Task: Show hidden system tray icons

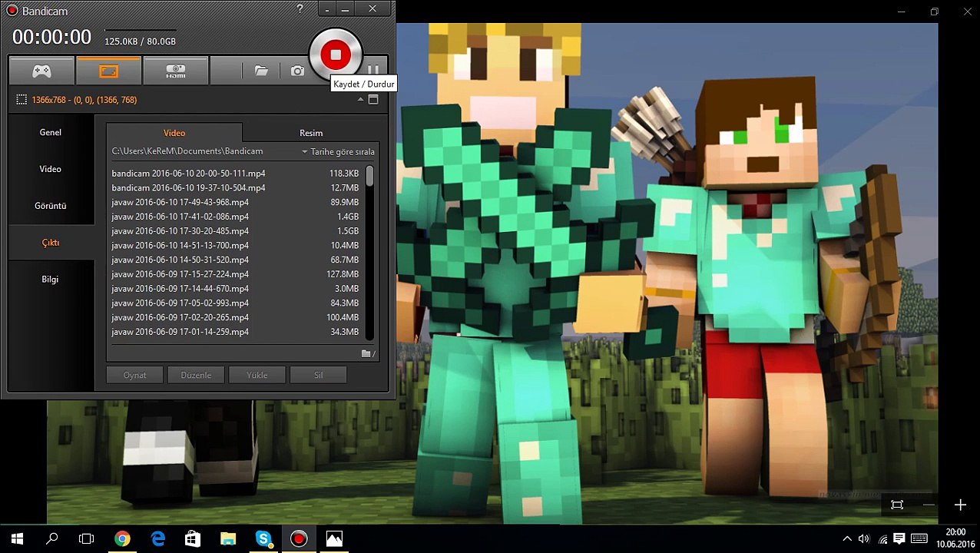Action: [847, 539]
